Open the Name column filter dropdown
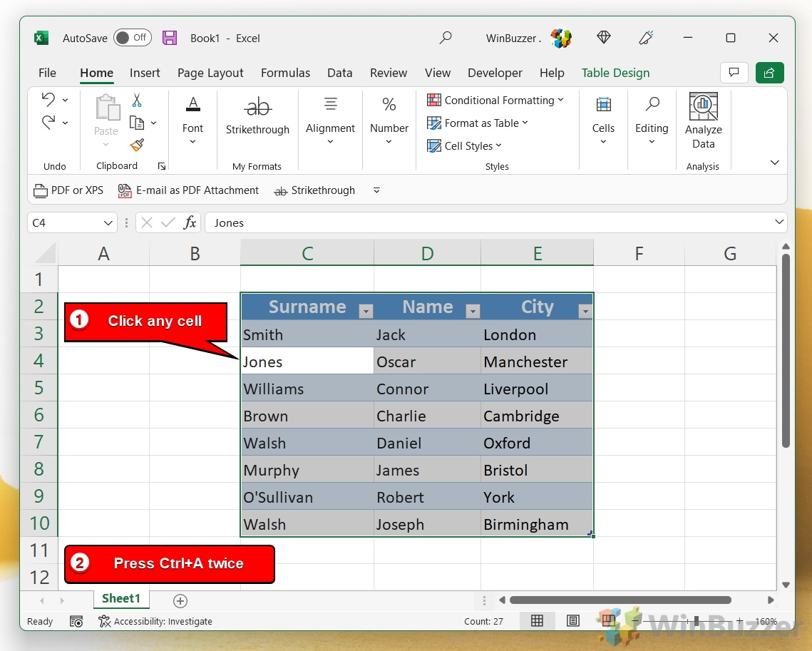The width and height of the screenshot is (812, 651). click(x=472, y=311)
